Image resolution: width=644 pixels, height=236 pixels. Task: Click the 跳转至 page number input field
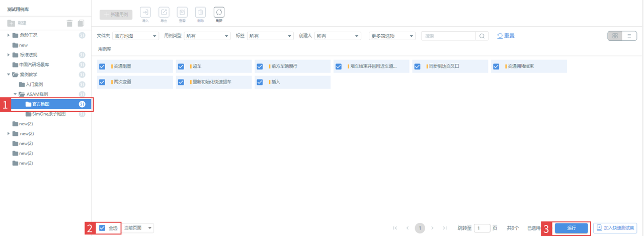point(482,228)
